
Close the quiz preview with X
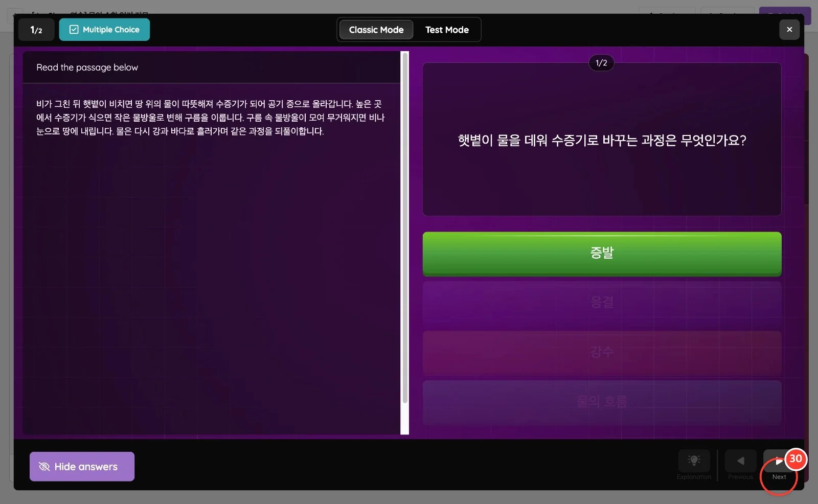[x=789, y=30]
